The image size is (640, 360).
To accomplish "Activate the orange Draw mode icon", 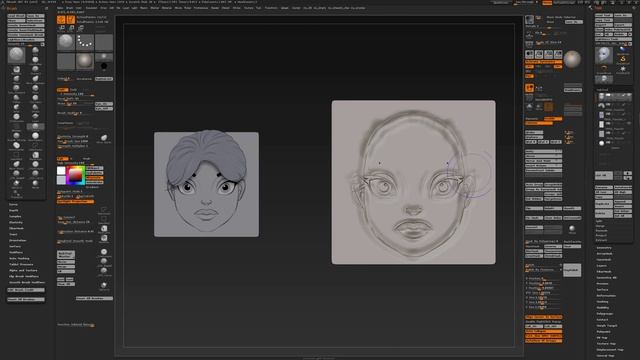I will point(71,19).
